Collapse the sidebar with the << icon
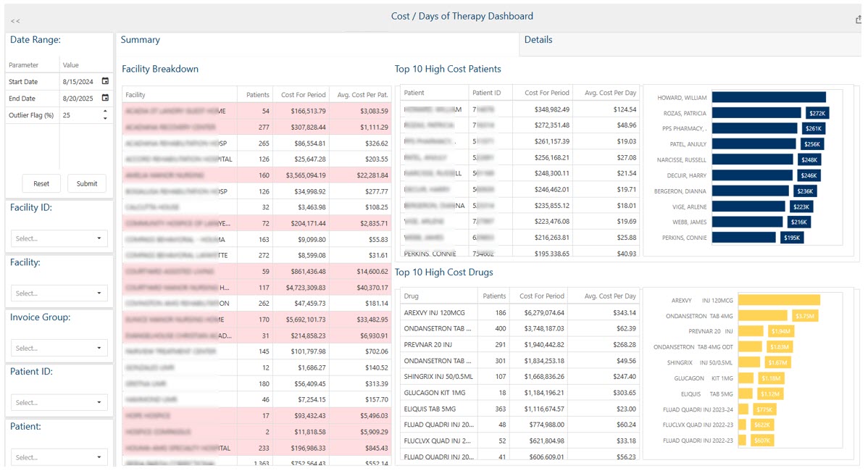The image size is (868, 471). (15, 21)
